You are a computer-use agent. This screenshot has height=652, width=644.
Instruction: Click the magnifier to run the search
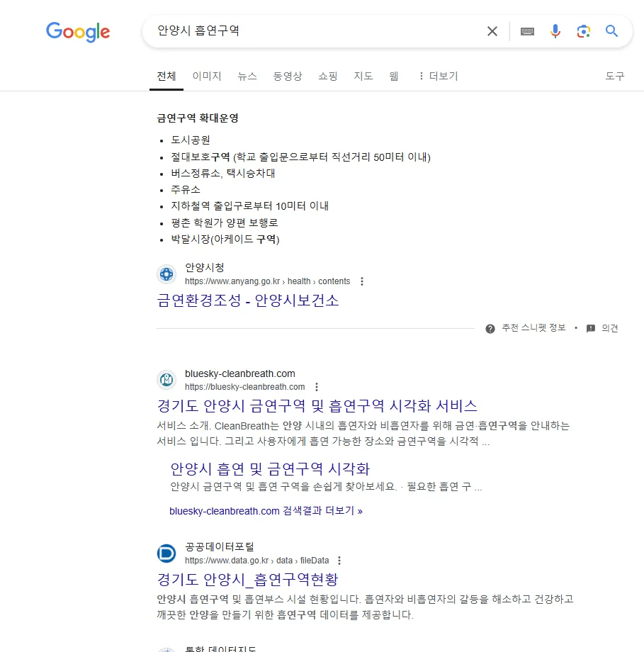click(x=611, y=31)
